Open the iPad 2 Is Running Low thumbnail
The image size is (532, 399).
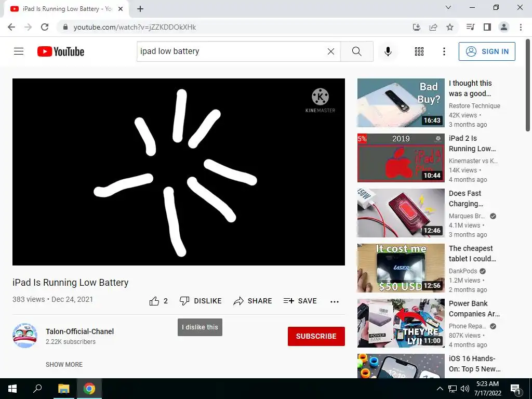401,158
